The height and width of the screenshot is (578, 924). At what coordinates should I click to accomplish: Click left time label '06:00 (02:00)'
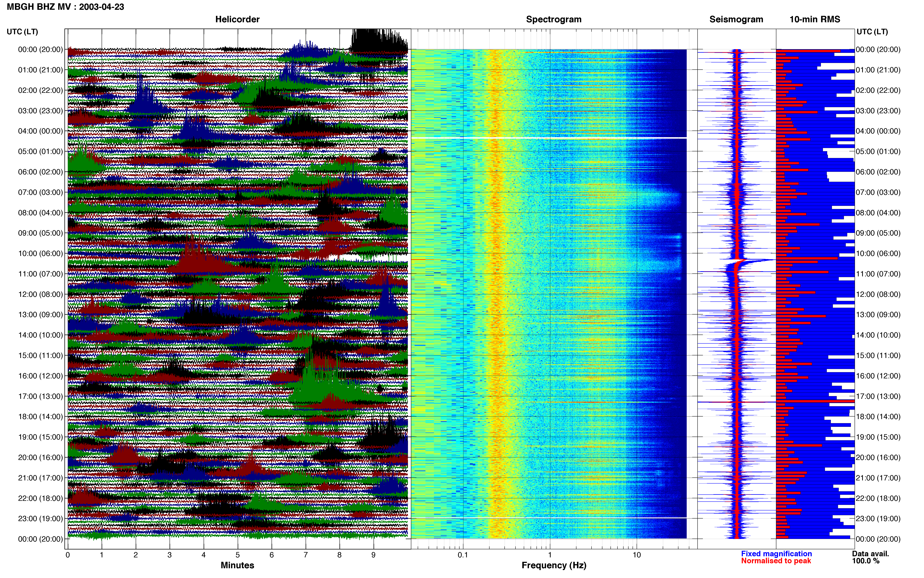click(40, 172)
